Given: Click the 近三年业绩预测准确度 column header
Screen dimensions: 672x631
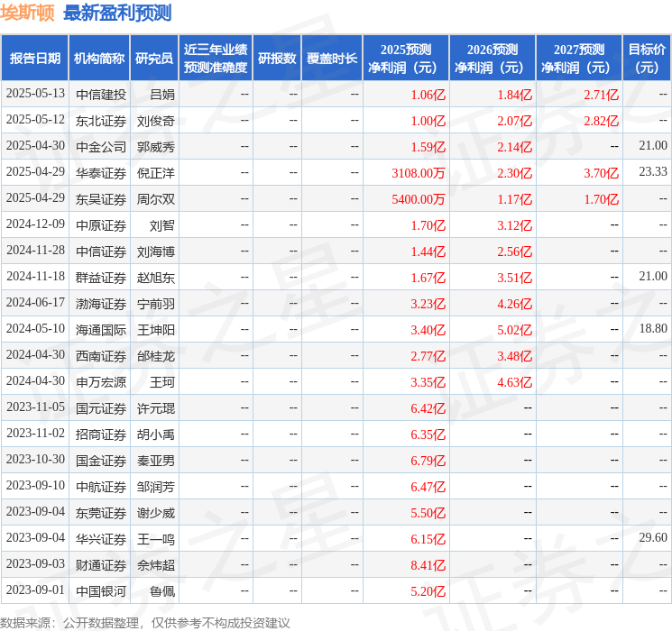Looking at the screenshot, I should 215,59.
